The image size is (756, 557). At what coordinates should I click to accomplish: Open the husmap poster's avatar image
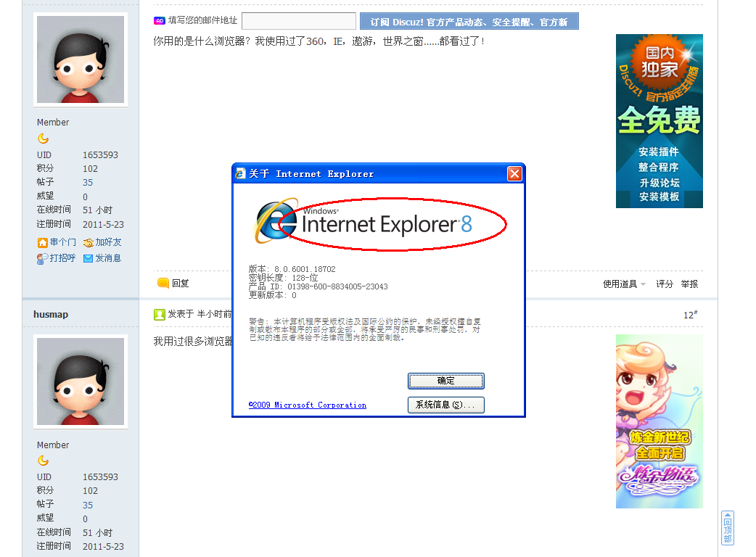(81, 381)
